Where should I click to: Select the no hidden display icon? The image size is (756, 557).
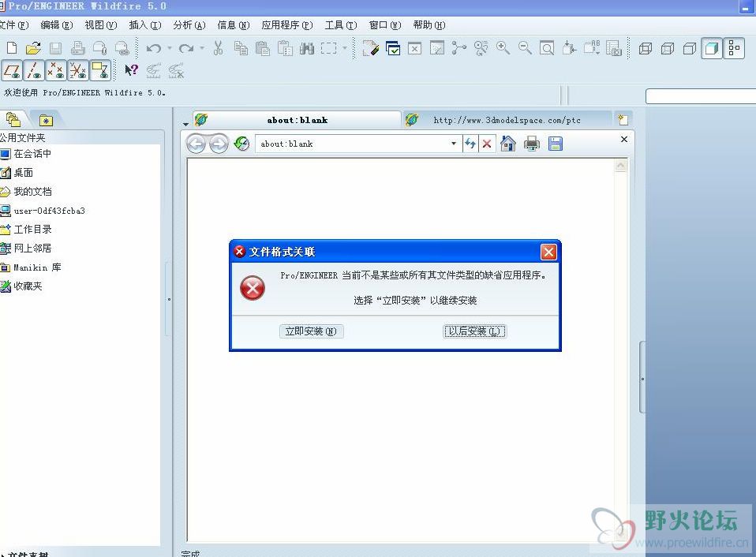click(x=690, y=48)
